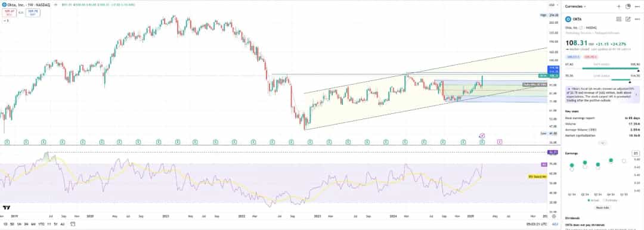Click the Dividends section heading
The width and height of the screenshot is (644, 230).
(x=573, y=219)
